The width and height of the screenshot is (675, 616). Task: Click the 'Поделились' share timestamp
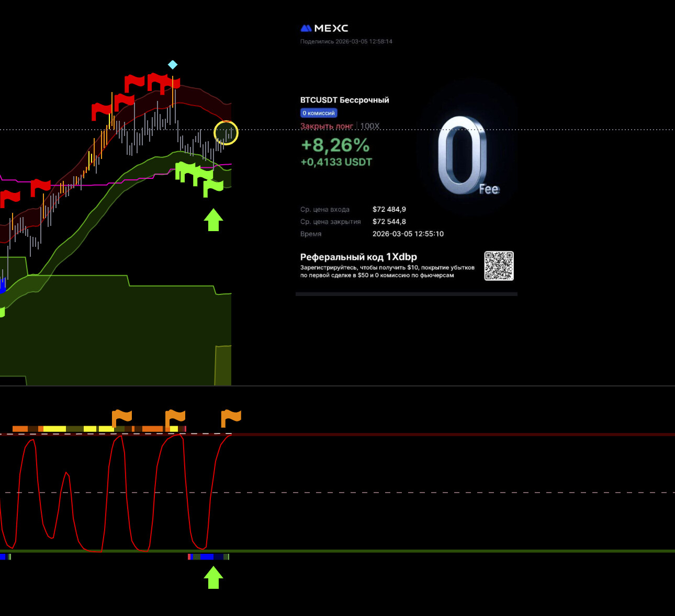click(346, 41)
